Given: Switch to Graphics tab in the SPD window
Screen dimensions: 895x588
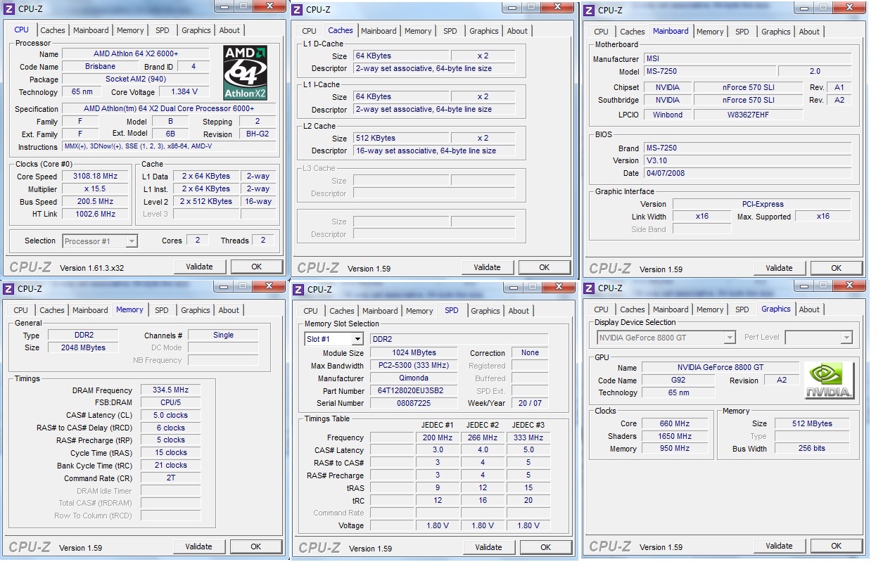Looking at the screenshot, I should (x=485, y=311).
